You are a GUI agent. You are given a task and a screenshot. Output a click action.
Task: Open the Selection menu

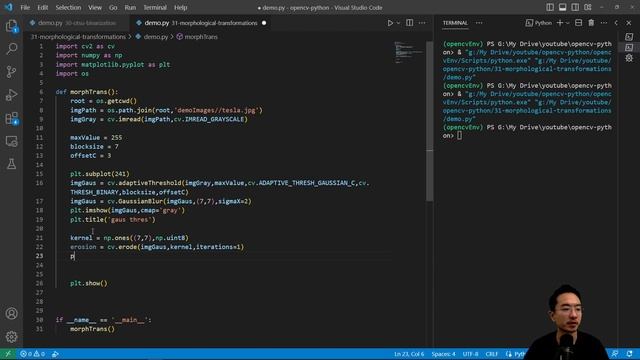tap(68, 7)
